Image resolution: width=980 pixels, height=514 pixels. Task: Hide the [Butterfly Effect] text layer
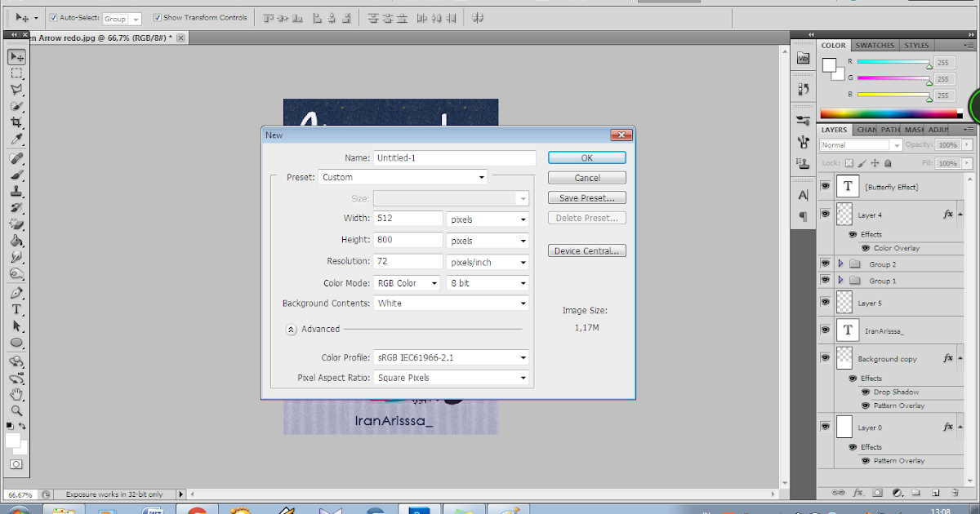(x=826, y=187)
